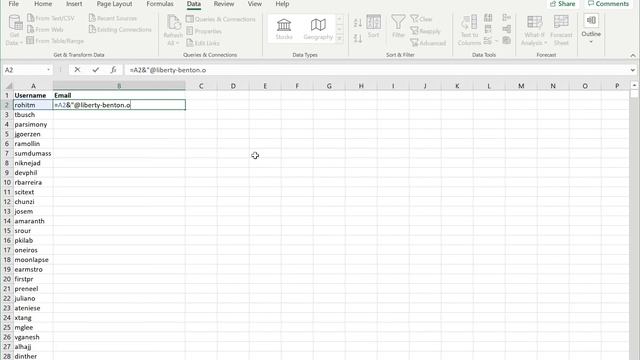The height and width of the screenshot is (360, 640).
Task: Select cell containing 'parsimony'
Action: pos(33,124)
